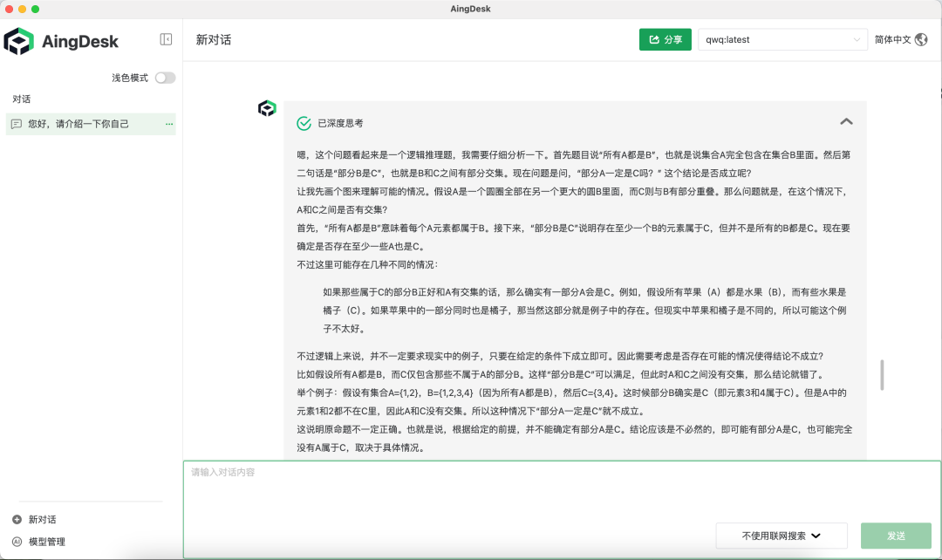Open the conversation 您好，请介绍一下你自己
Viewport: 942px width, 560px height.
point(91,124)
